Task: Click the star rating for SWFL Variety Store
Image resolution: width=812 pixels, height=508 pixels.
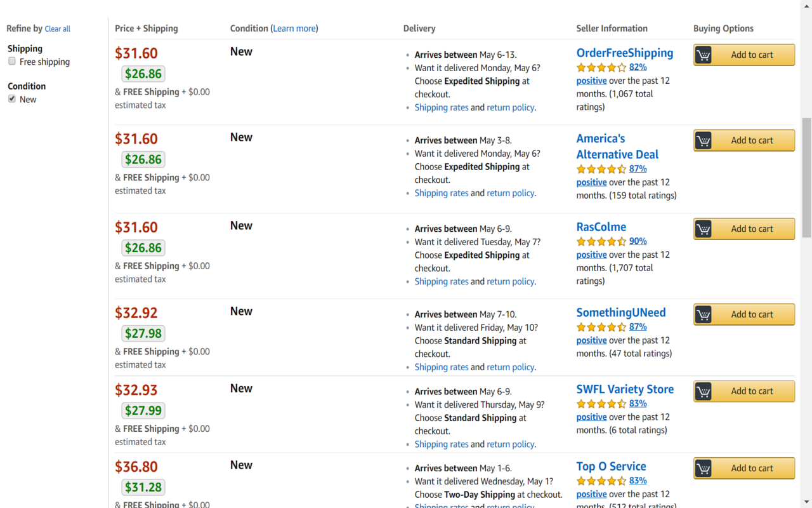Action: [601, 403]
